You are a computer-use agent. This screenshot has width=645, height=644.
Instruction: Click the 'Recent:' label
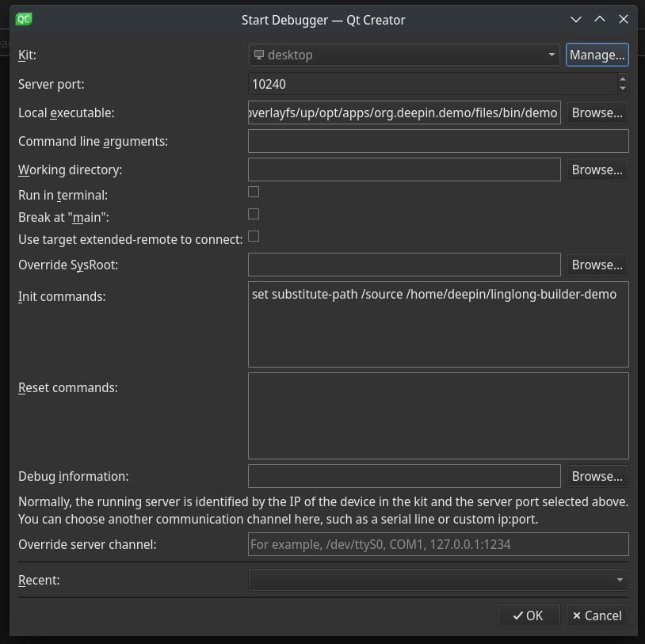click(39, 581)
